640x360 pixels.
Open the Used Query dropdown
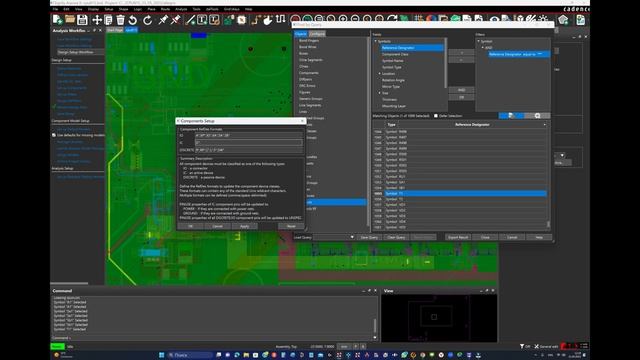pyautogui.click(x=334, y=237)
